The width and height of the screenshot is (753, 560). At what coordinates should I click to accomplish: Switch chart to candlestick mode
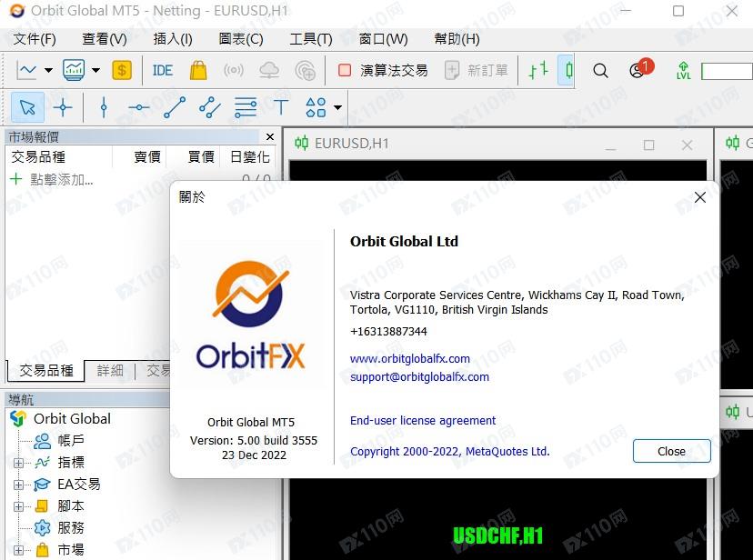[568, 70]
